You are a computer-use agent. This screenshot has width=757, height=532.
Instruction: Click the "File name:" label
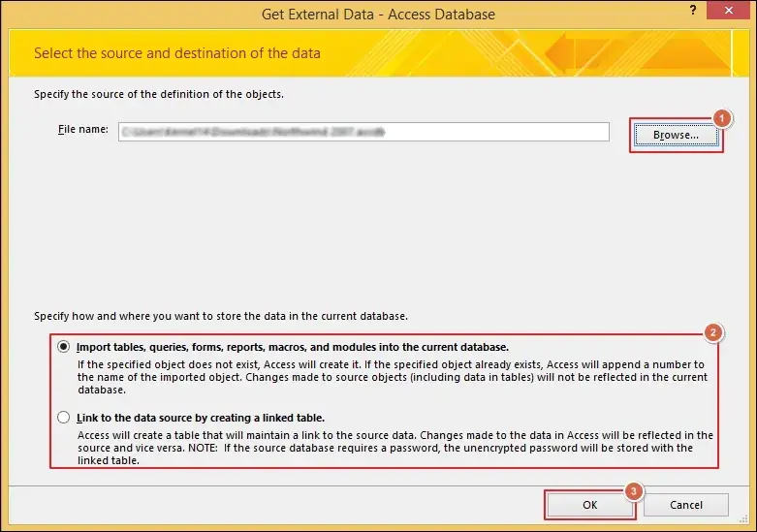pos(82,130)
